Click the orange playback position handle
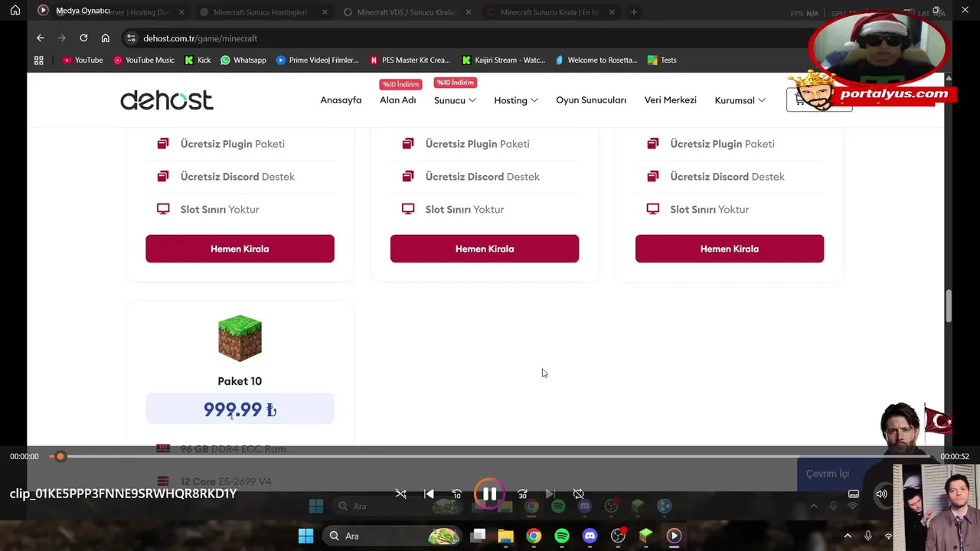The height and width of the screenshot is (551, 980). [x=60, y=456]
